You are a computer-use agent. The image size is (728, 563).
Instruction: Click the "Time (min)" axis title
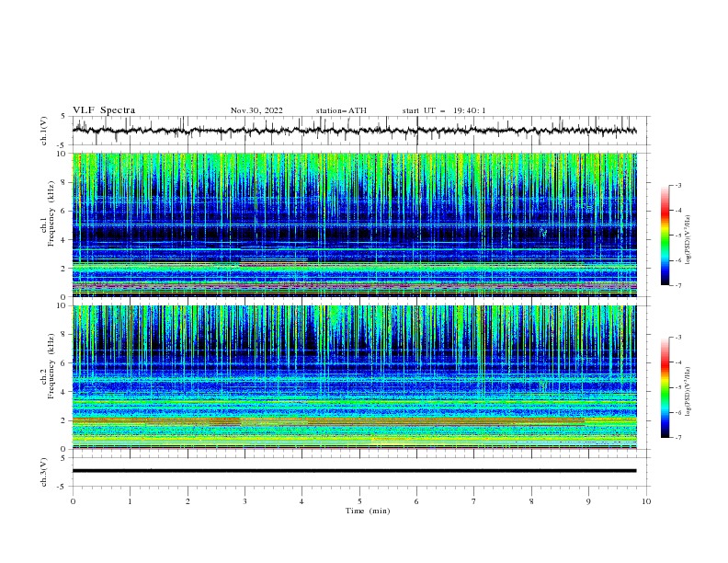tap(368, 511)
